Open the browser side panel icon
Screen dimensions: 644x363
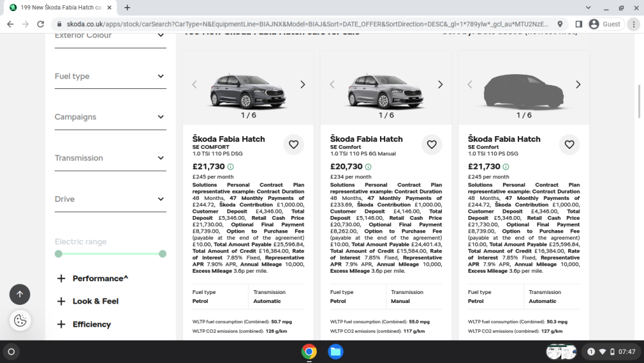[578, 25]
